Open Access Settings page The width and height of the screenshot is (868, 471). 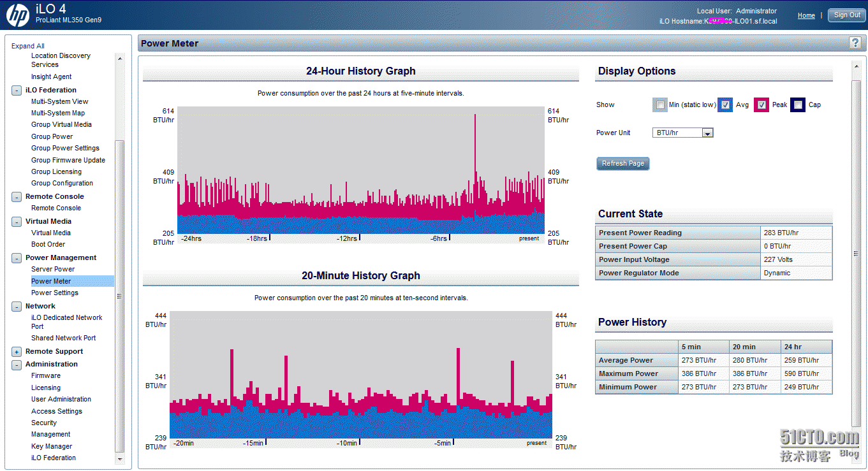click(x=57, y=411)
